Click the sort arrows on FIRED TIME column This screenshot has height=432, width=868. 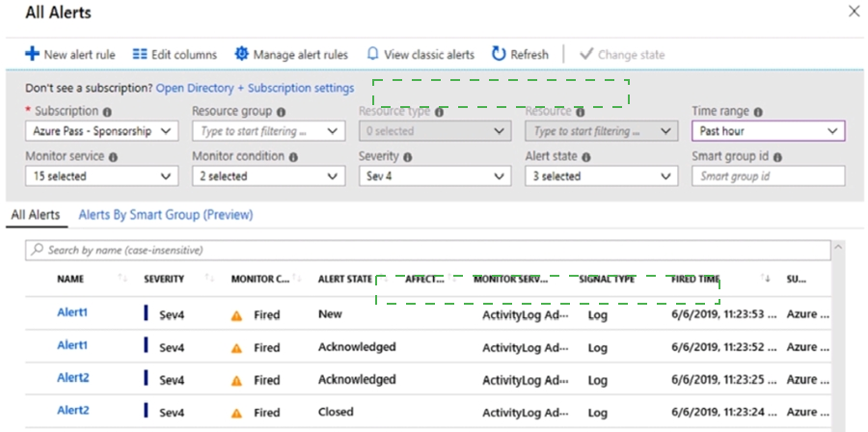[766, 279]
